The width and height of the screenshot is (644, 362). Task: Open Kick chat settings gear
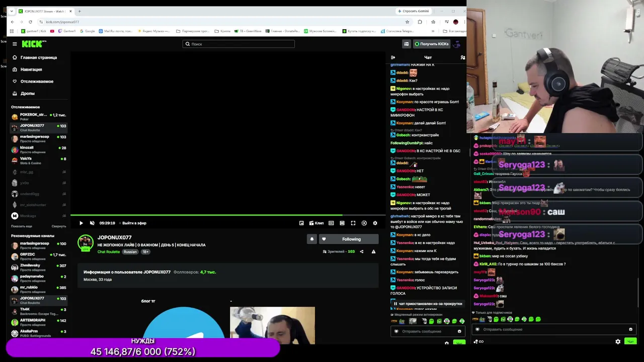pyautogui.click(x=446, y=343)
